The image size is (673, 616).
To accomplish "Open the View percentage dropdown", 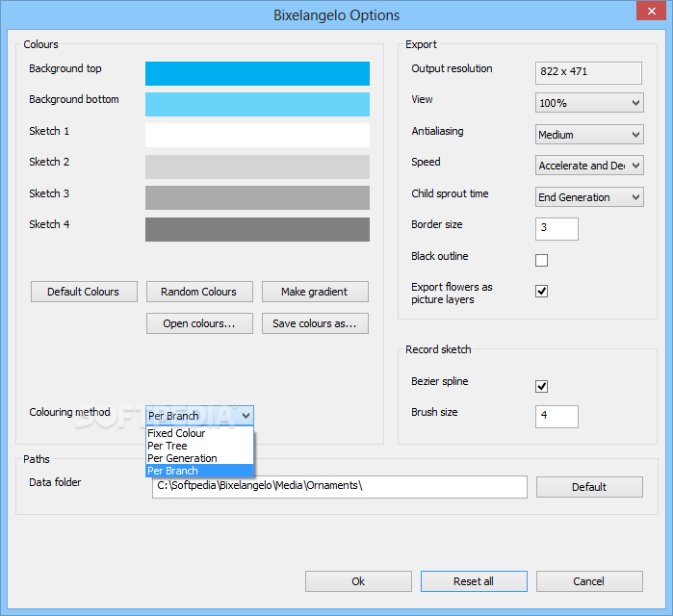I will (x=589, y=103).
